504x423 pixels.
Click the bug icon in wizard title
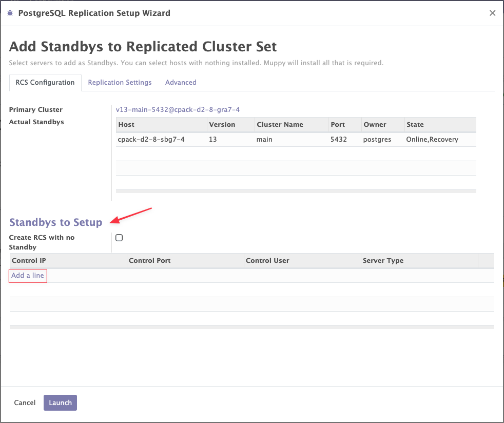point(10,13)
